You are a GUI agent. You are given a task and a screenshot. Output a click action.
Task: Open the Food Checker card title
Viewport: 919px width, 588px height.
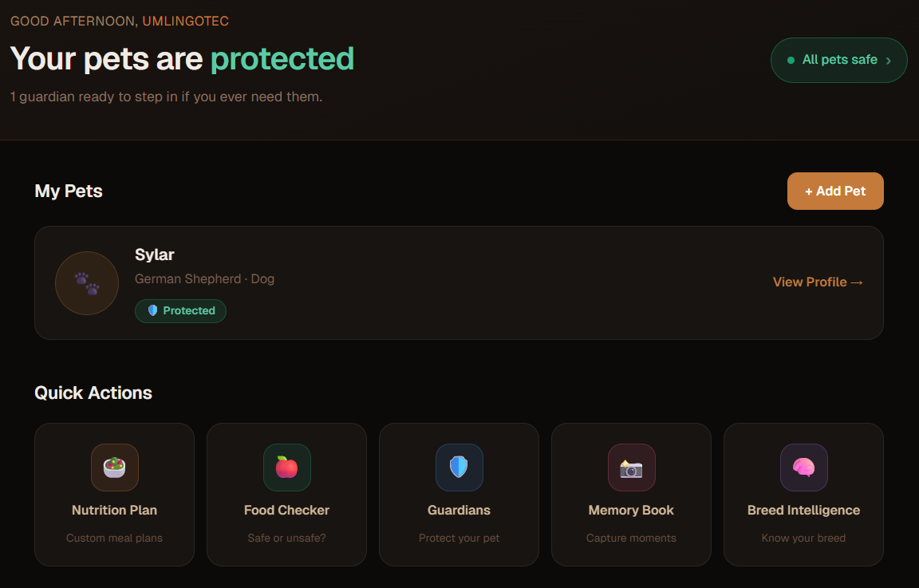point(286,510)
